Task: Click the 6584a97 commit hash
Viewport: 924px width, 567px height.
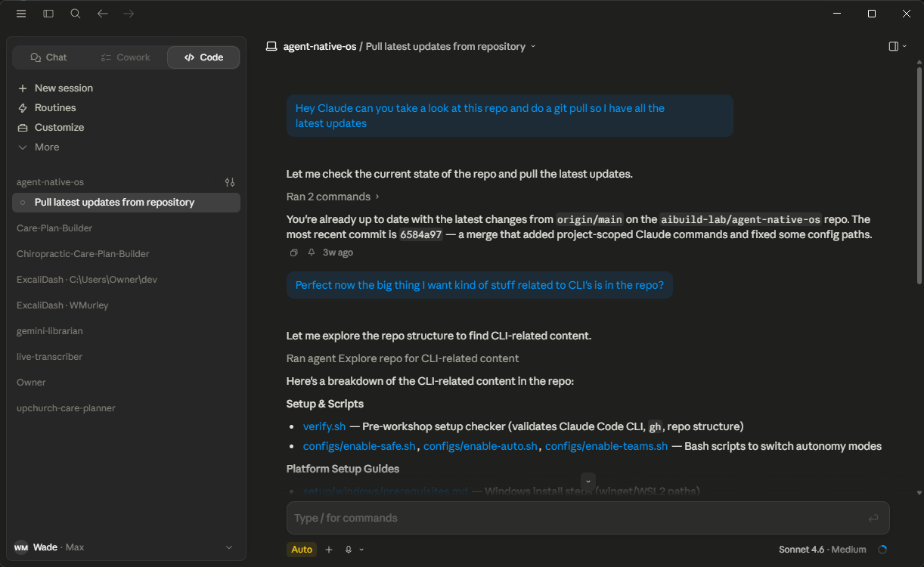Action: point(420,235)
